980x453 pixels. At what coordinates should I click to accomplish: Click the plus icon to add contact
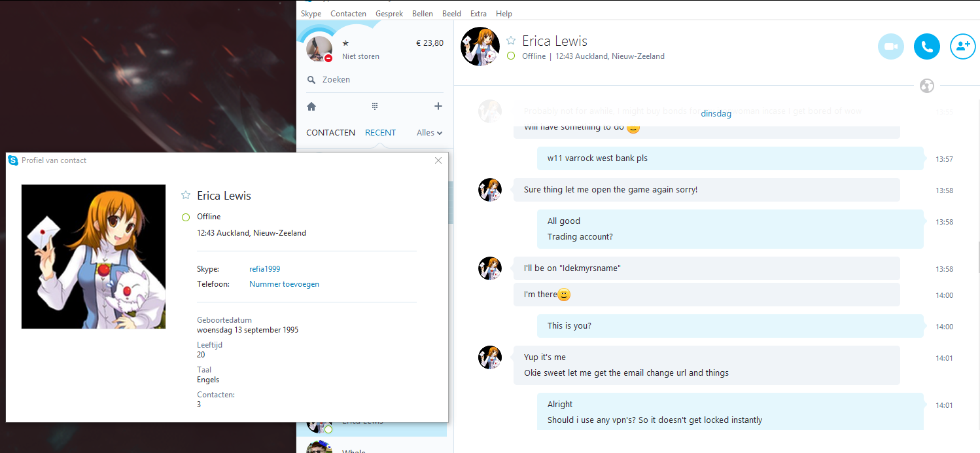point(438,106)
